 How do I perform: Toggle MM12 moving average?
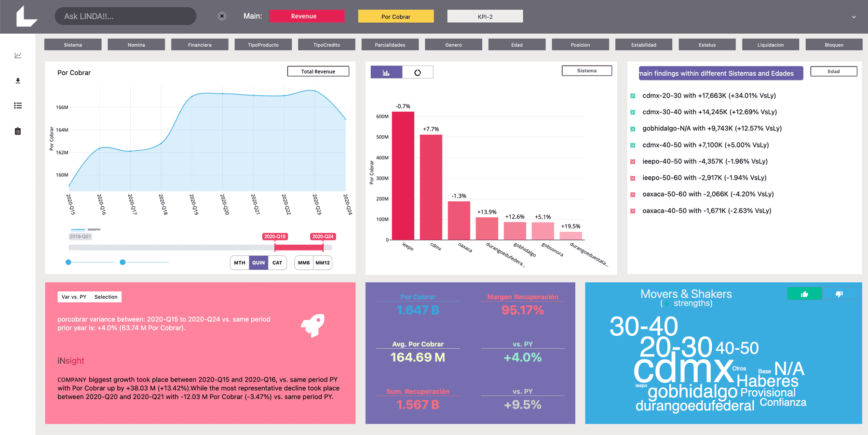point(323,263)
